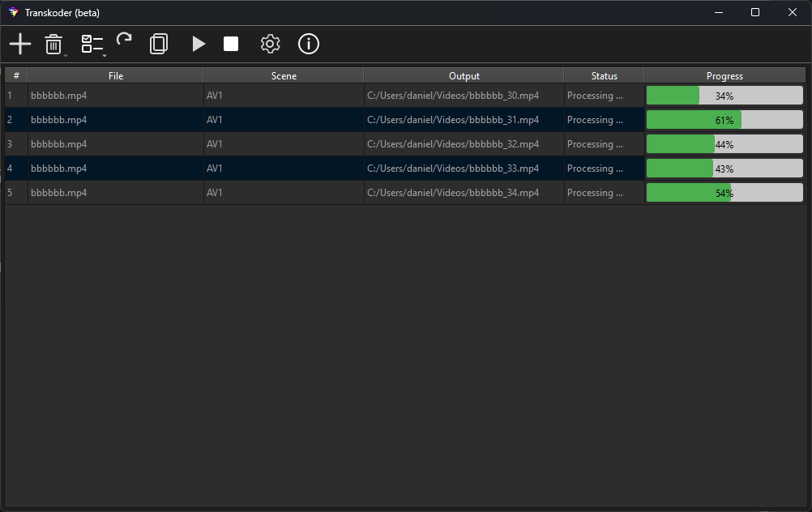Image resolution: width=812 pixels, height=512 pixels.
Task: Sort by the Progress column header
Action: click(x=724, y=75)
